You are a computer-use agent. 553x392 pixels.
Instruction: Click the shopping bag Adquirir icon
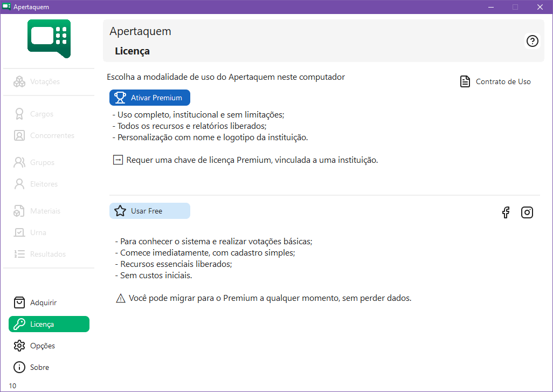[x=19, y=302]
